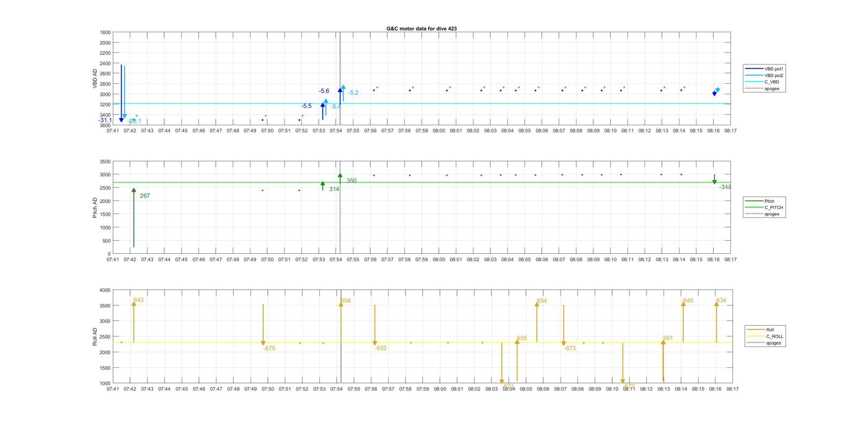868x430 pixels.
Task: Click the downward green pitch arrow near 08:16
Action: (714, 180)
